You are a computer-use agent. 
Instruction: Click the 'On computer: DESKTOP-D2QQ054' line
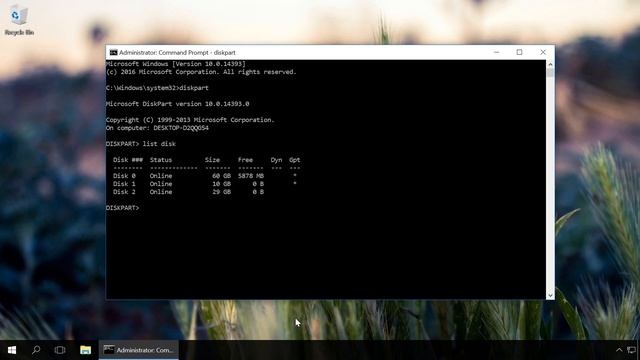pos(157,128)
